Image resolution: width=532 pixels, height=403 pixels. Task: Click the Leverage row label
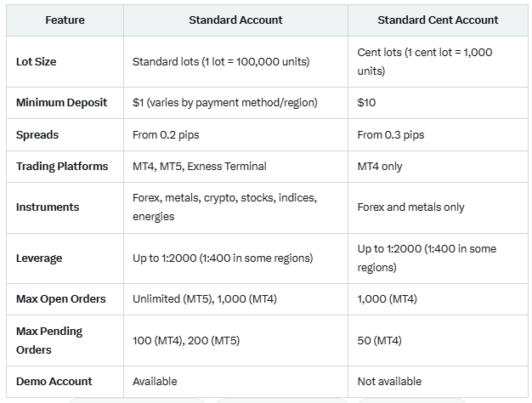point(39,258)
